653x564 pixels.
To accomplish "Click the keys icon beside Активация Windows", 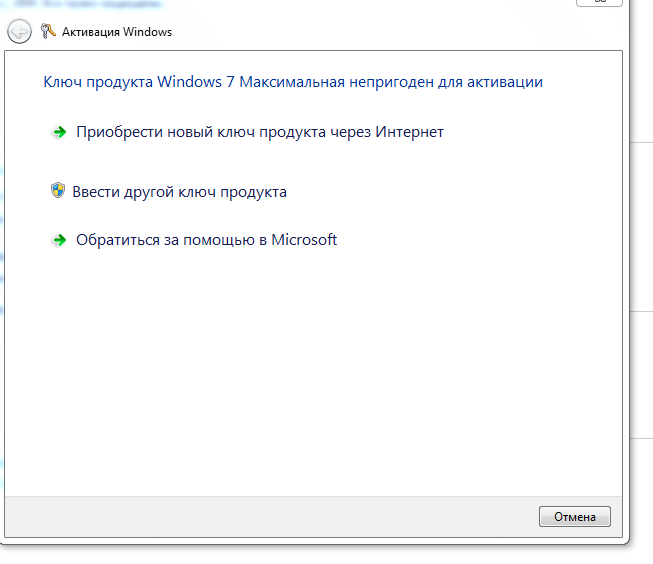I will (x=48, y=31).
